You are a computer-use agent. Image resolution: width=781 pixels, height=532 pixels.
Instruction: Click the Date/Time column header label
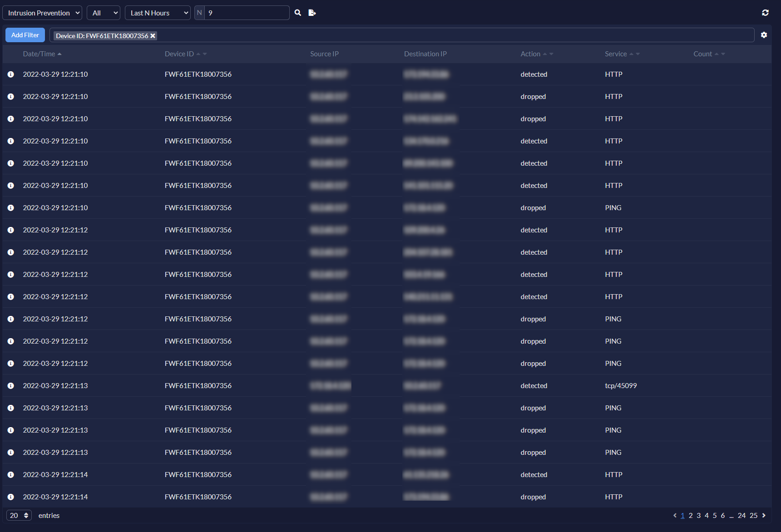[x=39, y=54]
